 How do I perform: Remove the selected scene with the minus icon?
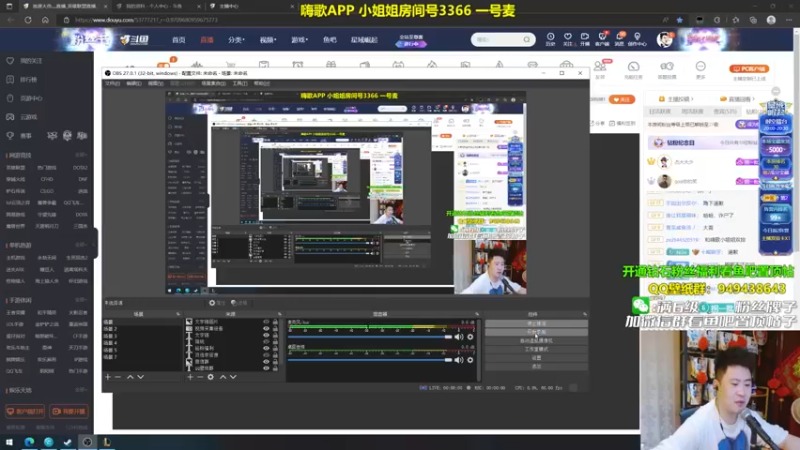[x=118, y=377]
